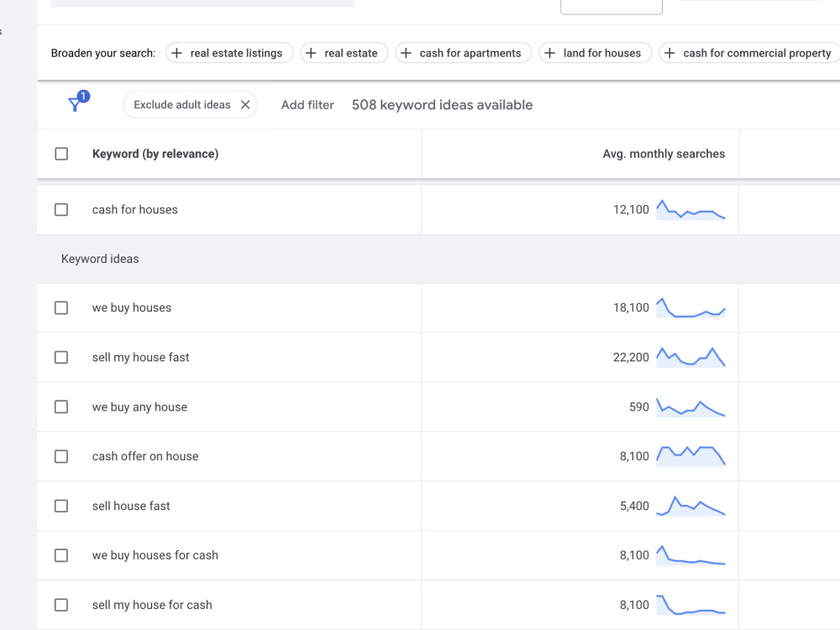The height and width of the screenshot is (630, 840).
Task: Add 'cash for apartments' suggestion chip
Action: pos(464,53)
